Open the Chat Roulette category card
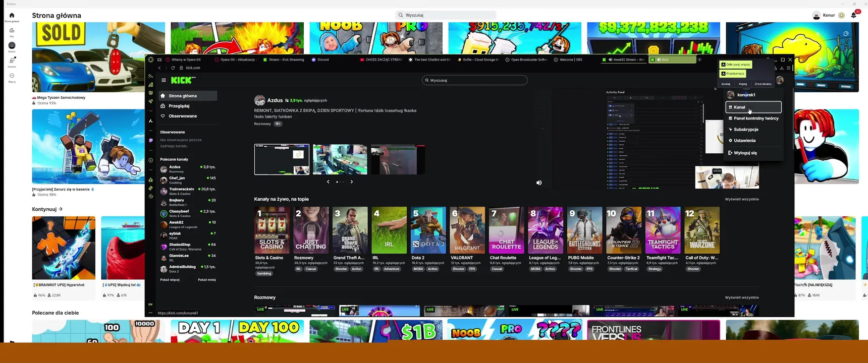Viewport: 868px width, 363px height. (x=507, y=230)
